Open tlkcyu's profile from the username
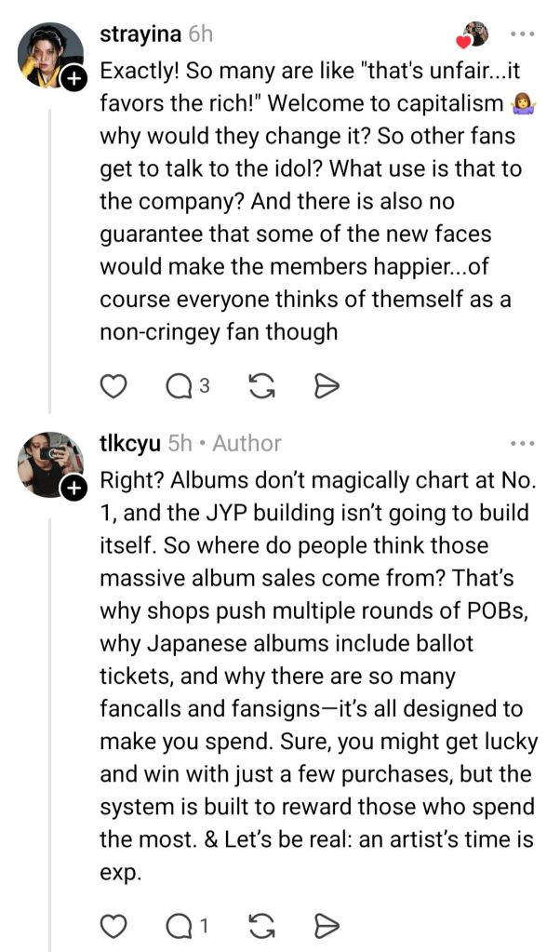 point(129,443)
